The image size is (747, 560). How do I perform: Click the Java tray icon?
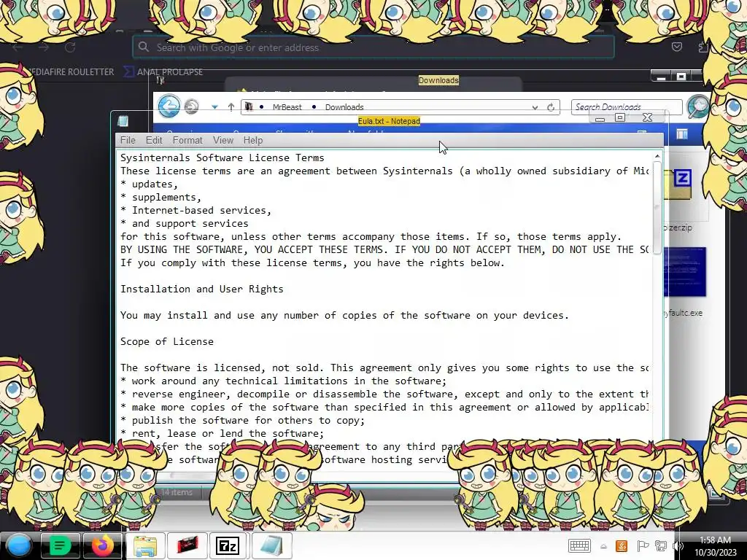click(622, 546)
